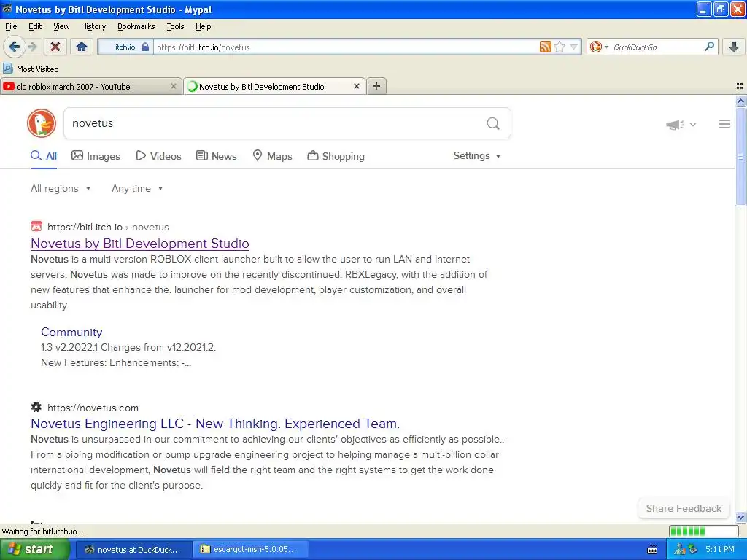Select novetus at DuckDuck taskbar button
This screenshot has width=747, height=560.
134,549
